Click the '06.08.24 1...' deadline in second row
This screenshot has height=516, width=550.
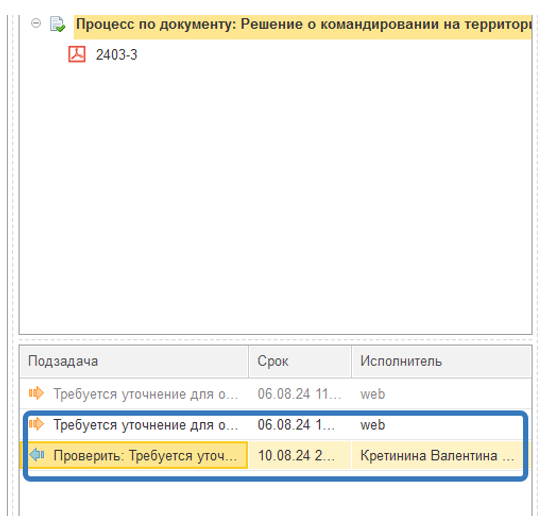click(296, 425)
